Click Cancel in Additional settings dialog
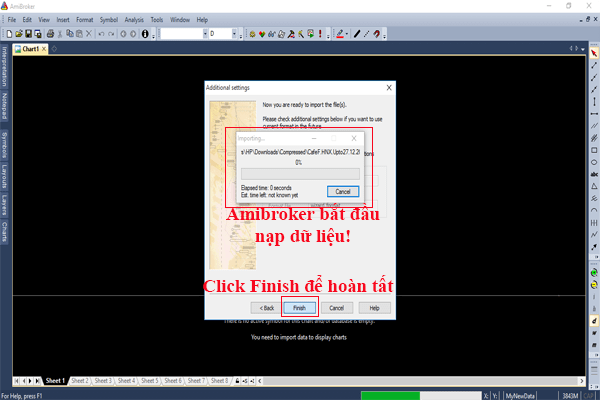600x400 pixels. click(x=337, y=308)
